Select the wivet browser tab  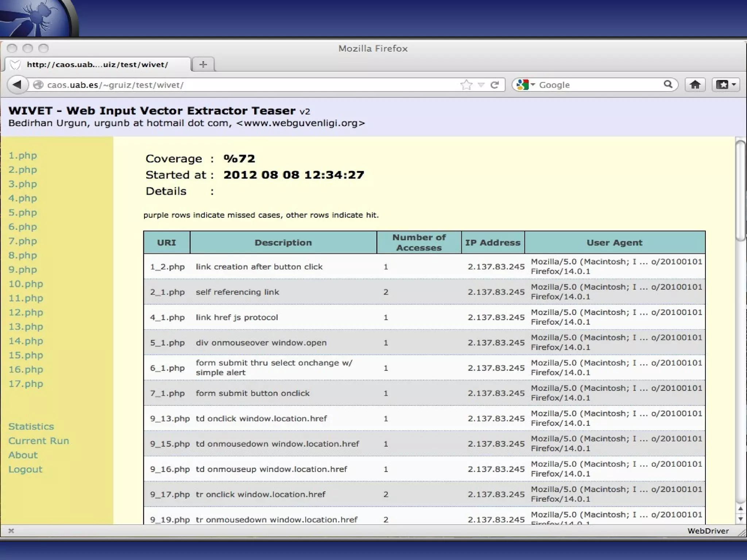coord(97,65)
